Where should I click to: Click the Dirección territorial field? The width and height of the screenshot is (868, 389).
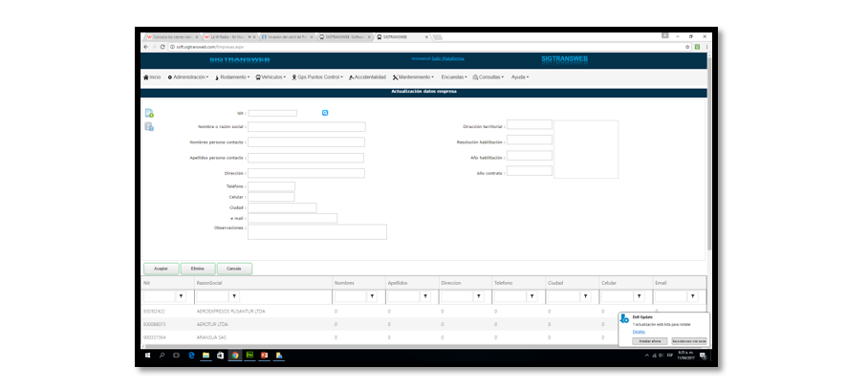530,124
